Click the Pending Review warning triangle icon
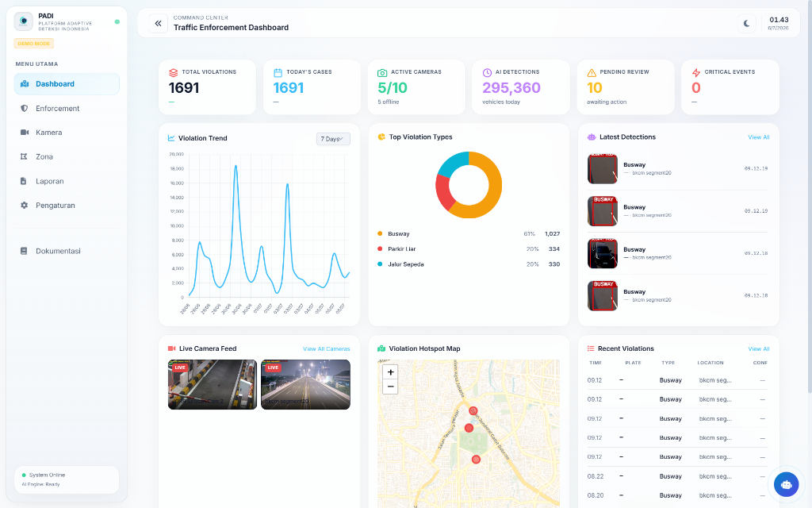812x508 pixels. coord(592,72)
